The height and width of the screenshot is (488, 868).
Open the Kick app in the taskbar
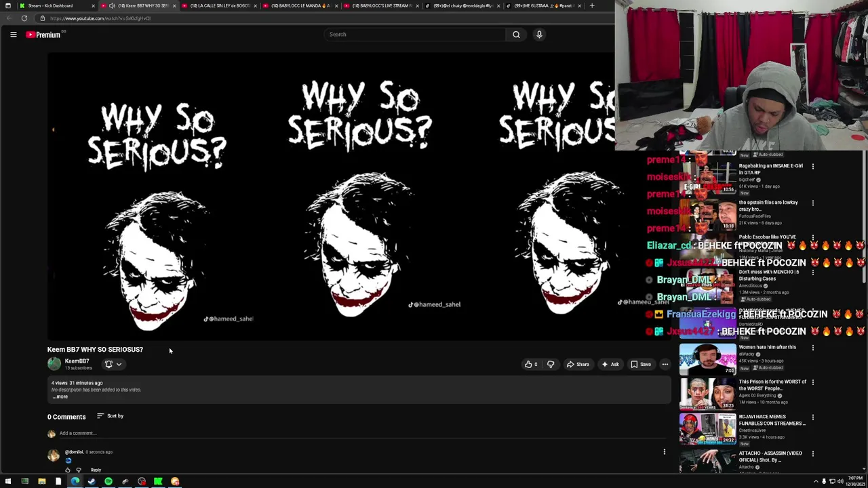158,482
